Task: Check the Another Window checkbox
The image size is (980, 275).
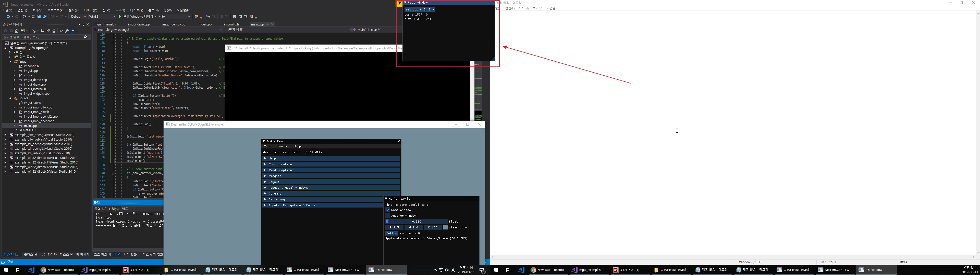Action: [x=388, y=215]
